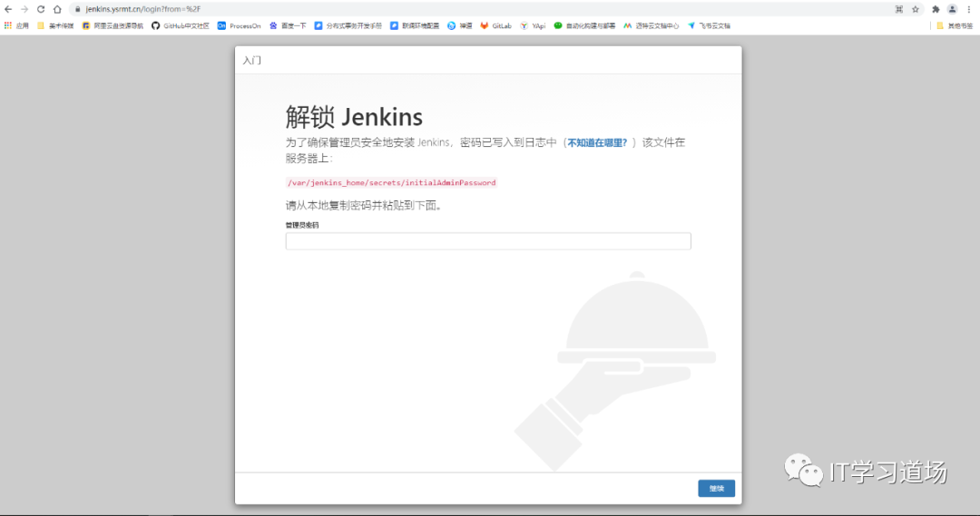Translate this page using the translate icon
This screenshot has width=980, height=516.
(x=898, y=9)
